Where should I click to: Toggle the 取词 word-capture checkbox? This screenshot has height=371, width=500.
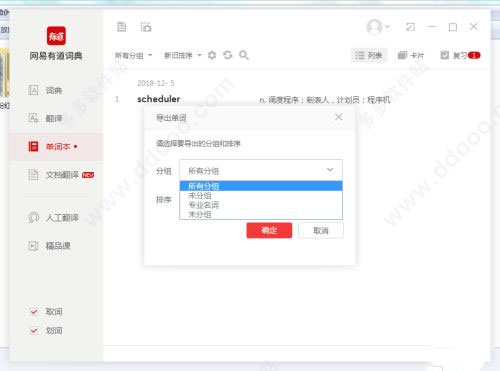tap(34, 312)
